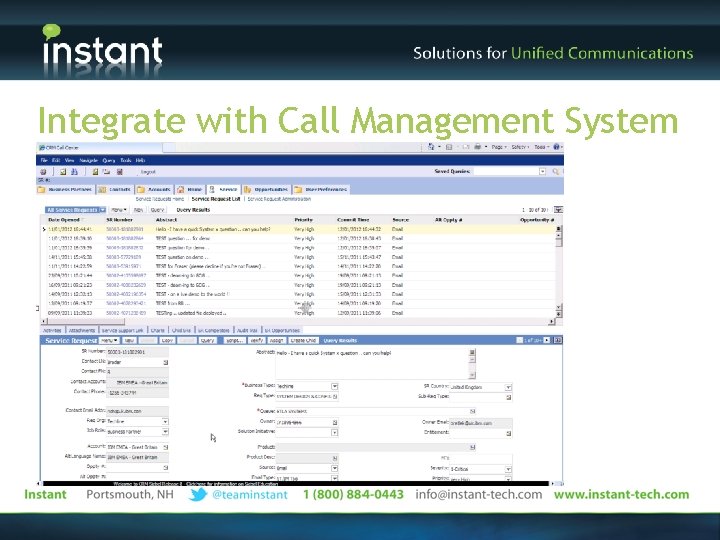Click the Logout link in the toolbar

pos(148,172)
